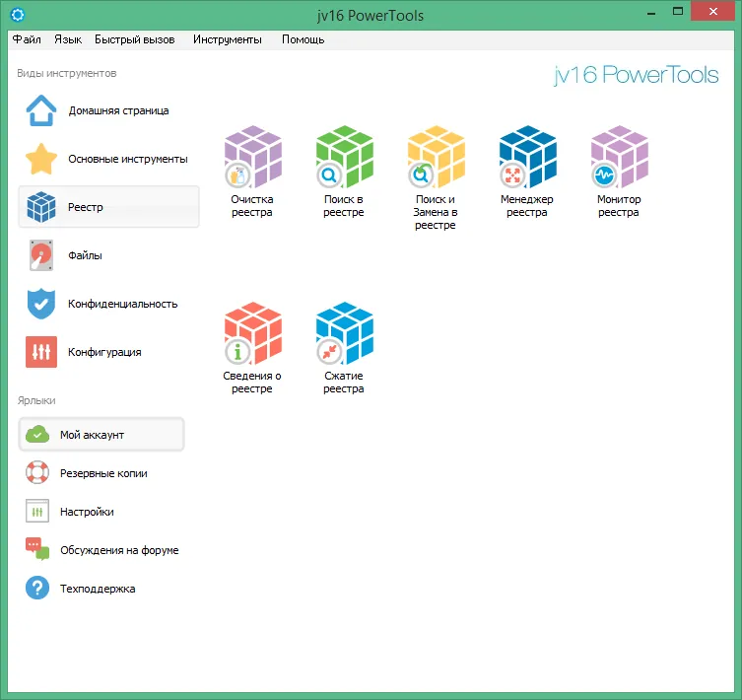Click the Файлы hard disk icon
This screenshot has width=742, height=700.
pos(41,255)
